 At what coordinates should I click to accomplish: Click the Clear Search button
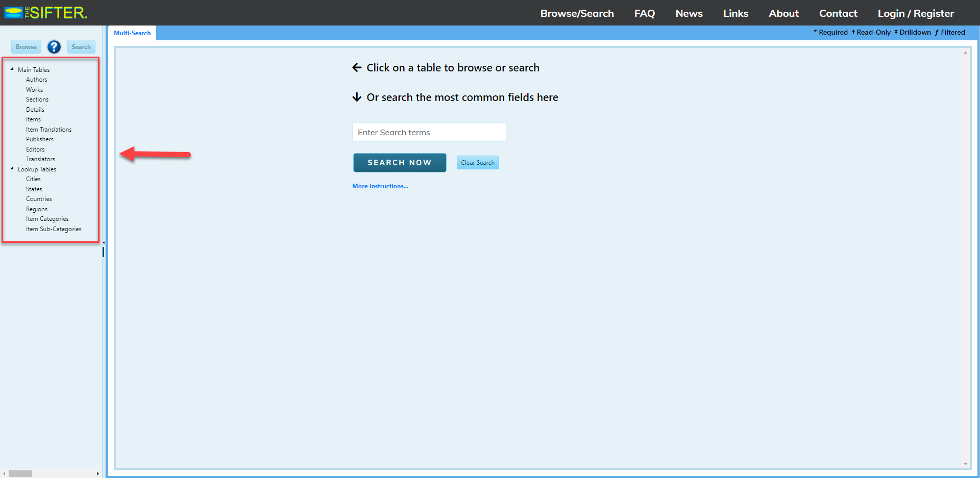pos(477,163)
